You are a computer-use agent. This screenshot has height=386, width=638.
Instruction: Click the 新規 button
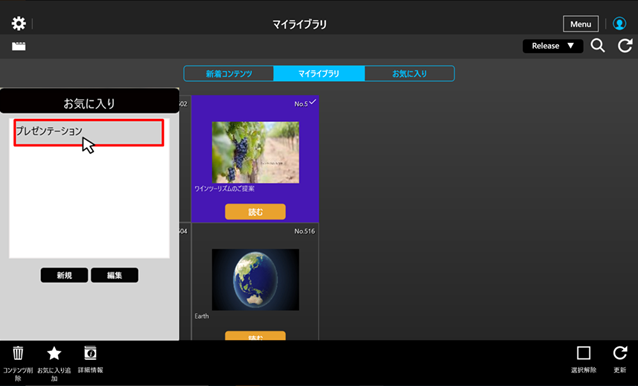(x=64, y=275)
